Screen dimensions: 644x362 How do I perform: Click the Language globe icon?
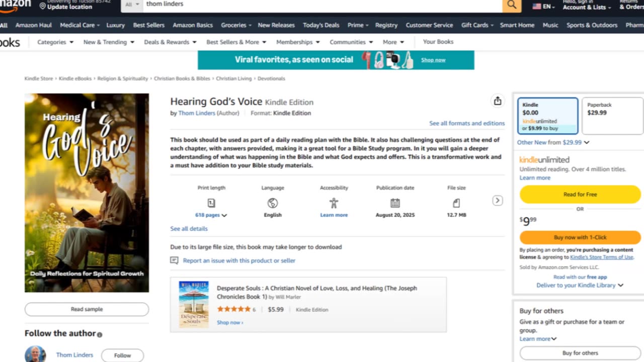click(x=273, y=203)
